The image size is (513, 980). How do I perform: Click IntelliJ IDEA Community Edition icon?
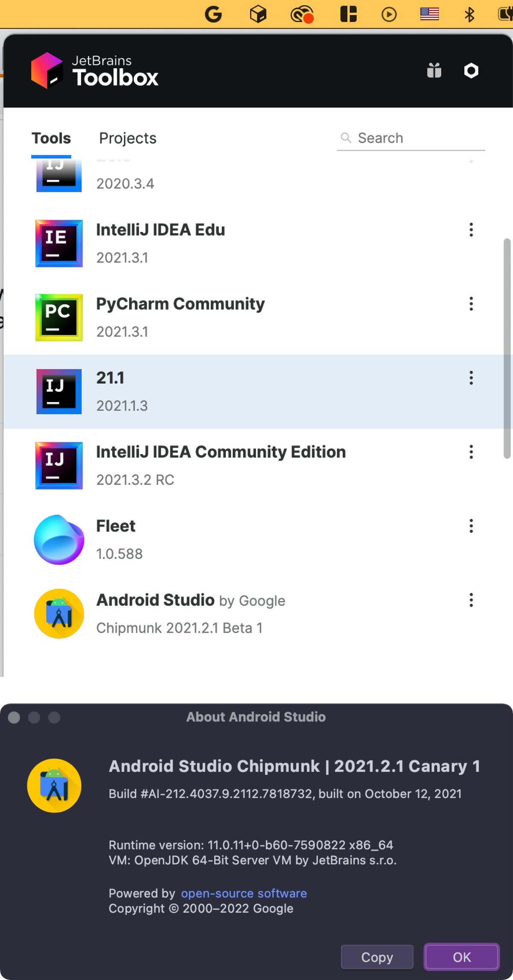(59, 466)
